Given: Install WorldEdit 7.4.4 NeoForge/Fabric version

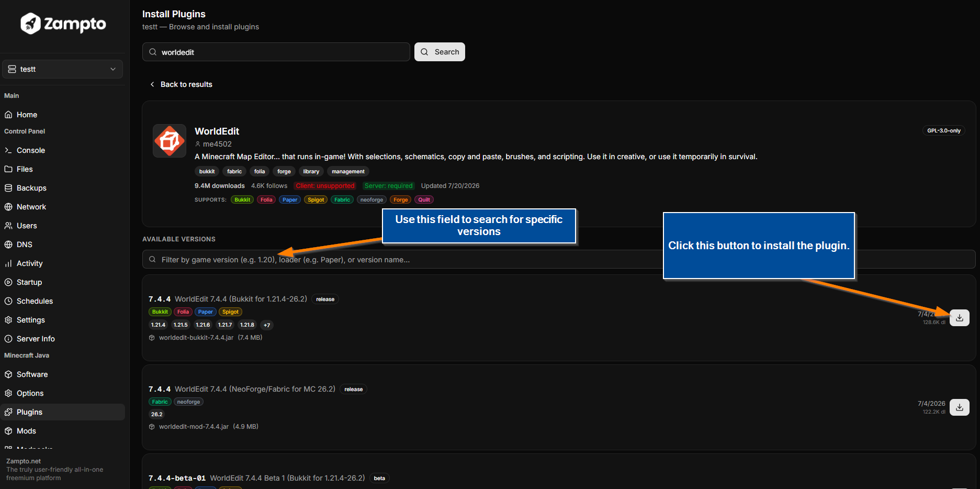Looking at the screenshot, I should point(960,407).
